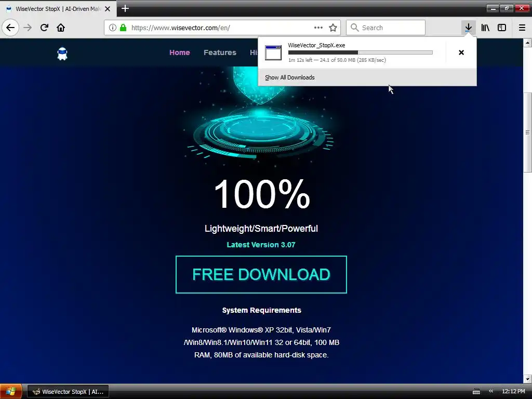
Task: Click into the Search box
Action: [386, 28]
